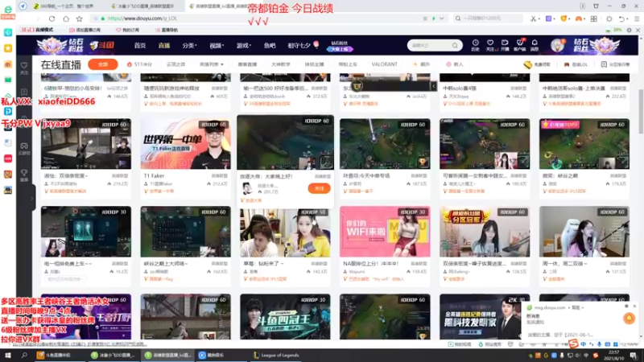The height and width of the screenshot is (362, 644).
Task: Open the T1 Faker stream thumbnail
Action: pyautogui.click(x=185, y=144)
